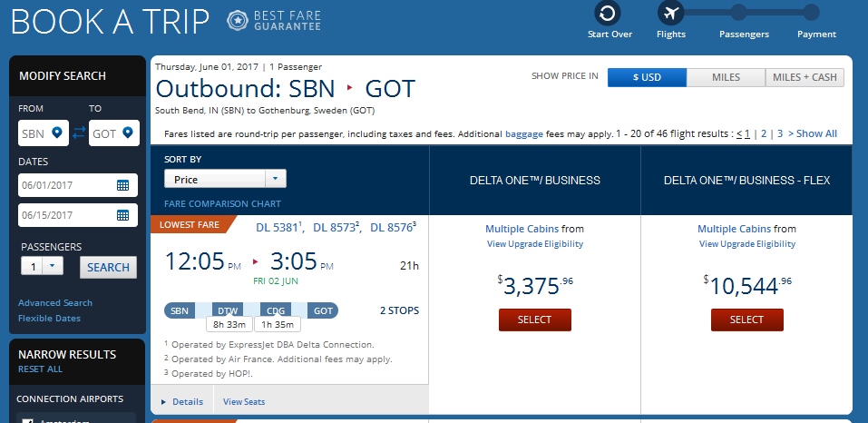Image resolution: width=868 pixels, height=423 pixels.
Task: Click the TO field location pin icon
Action: click(x=127, y=133)
